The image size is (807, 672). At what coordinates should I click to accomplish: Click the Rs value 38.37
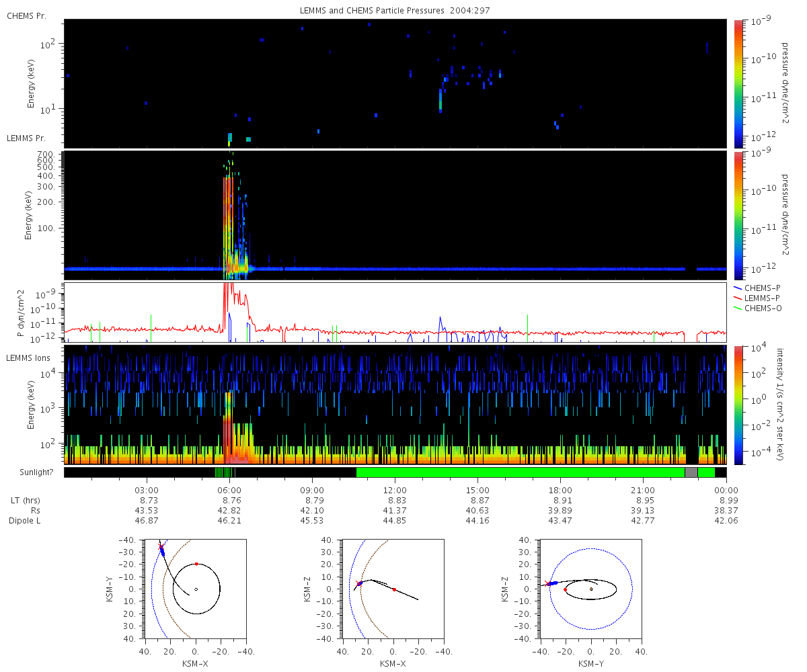point(726,511)
